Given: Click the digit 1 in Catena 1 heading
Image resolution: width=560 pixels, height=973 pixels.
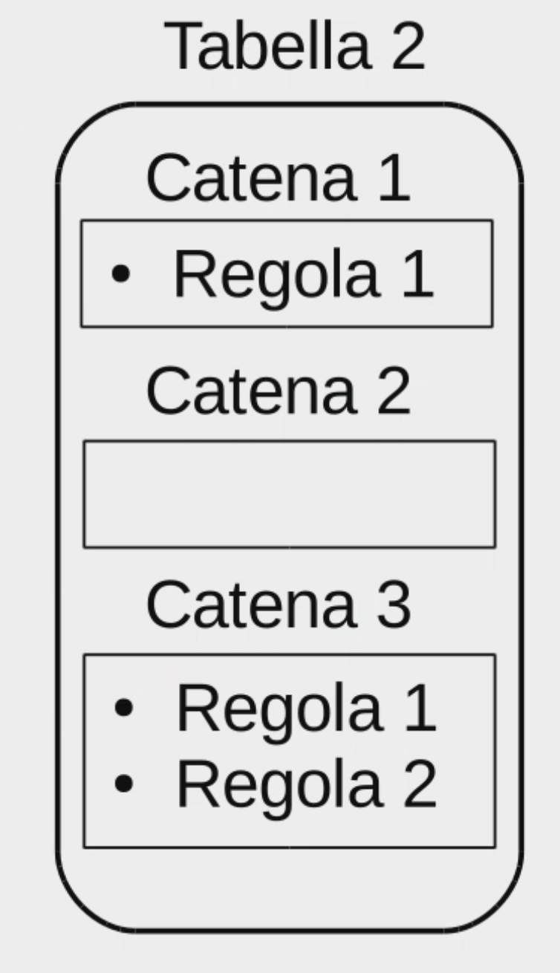Looking at the screenshot, I should point(394,178).
